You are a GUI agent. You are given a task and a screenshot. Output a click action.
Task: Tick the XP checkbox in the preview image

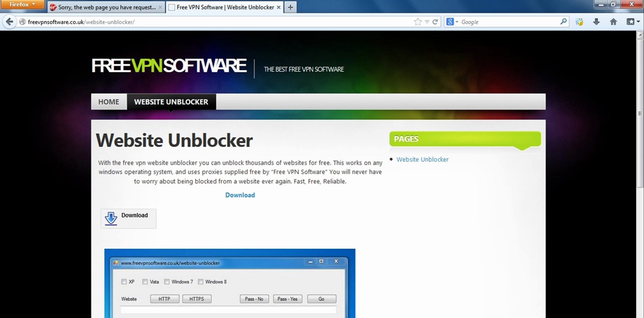(x=124, y=282)
